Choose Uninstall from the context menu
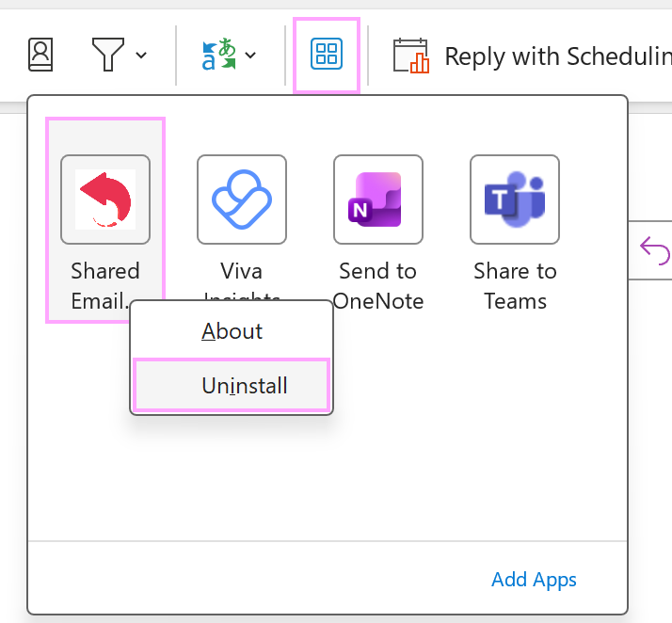The image size is (672, 623). click(232, 385)
